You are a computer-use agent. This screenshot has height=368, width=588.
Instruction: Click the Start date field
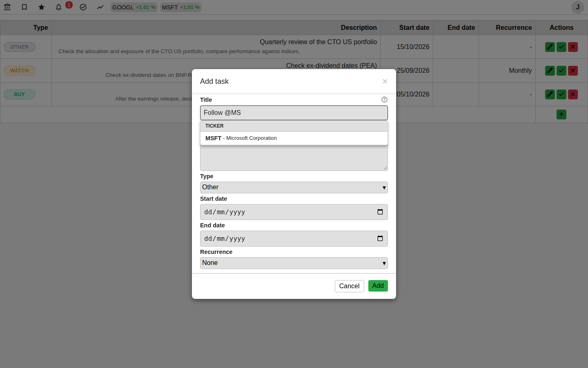[x=294, y=212]
